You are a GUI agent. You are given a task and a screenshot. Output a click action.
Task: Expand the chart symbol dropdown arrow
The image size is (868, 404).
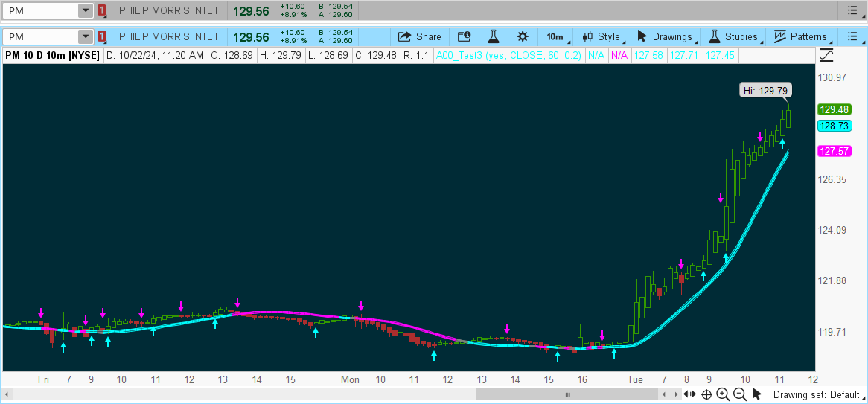pyautogui.click(x=86, y=36)
